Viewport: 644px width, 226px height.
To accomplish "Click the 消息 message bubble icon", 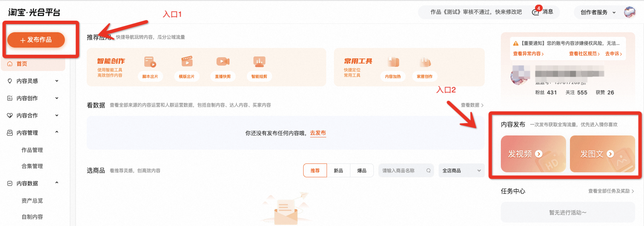I will point(535,12).
